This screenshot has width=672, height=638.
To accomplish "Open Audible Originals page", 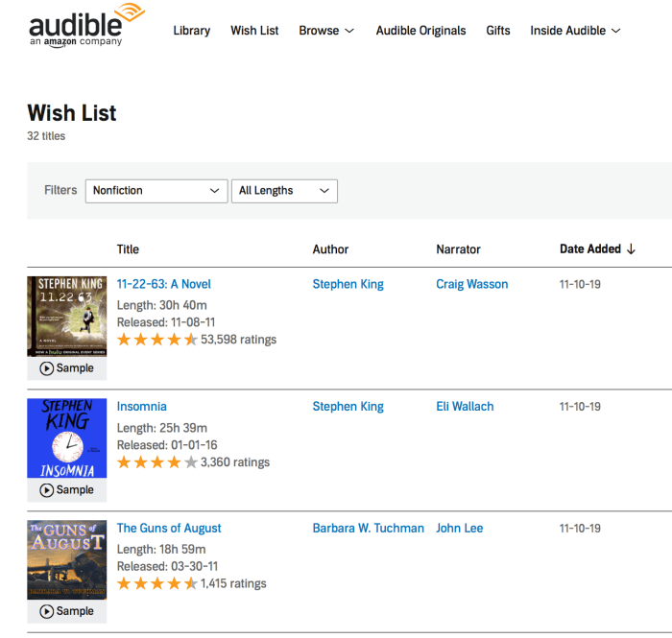I will pyautogui.click(x=420, y=31).
